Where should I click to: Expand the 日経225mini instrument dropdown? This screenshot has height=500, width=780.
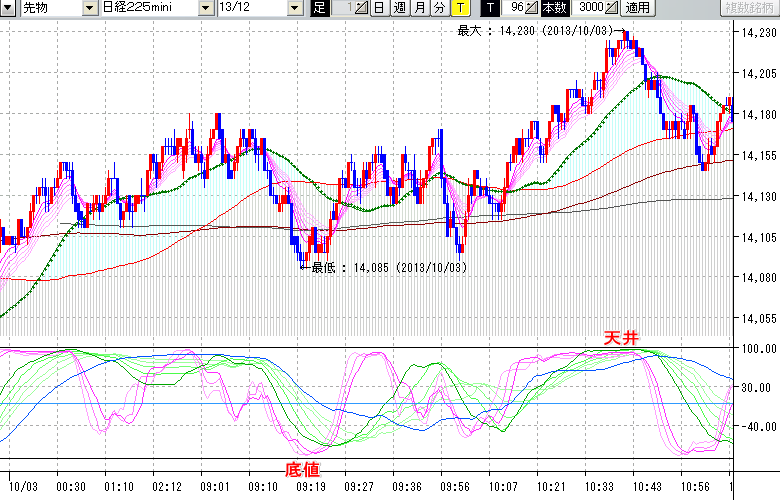click(206, 8)
